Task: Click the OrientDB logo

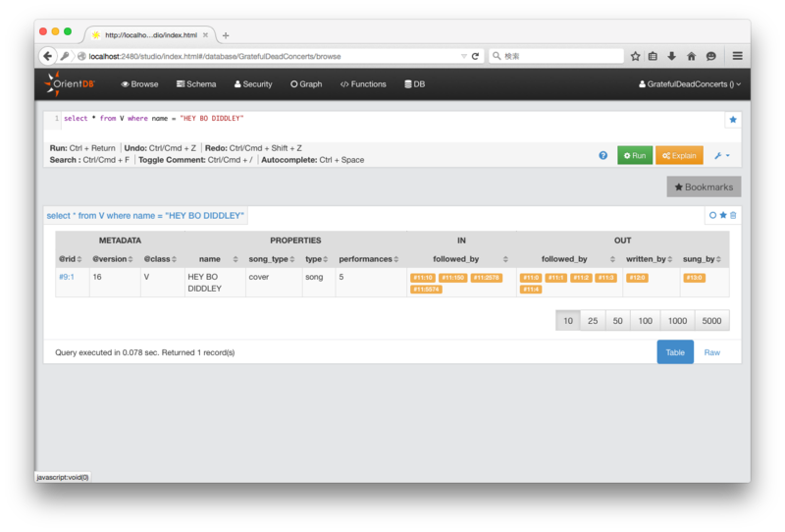Action: click(x=69, y=83)
